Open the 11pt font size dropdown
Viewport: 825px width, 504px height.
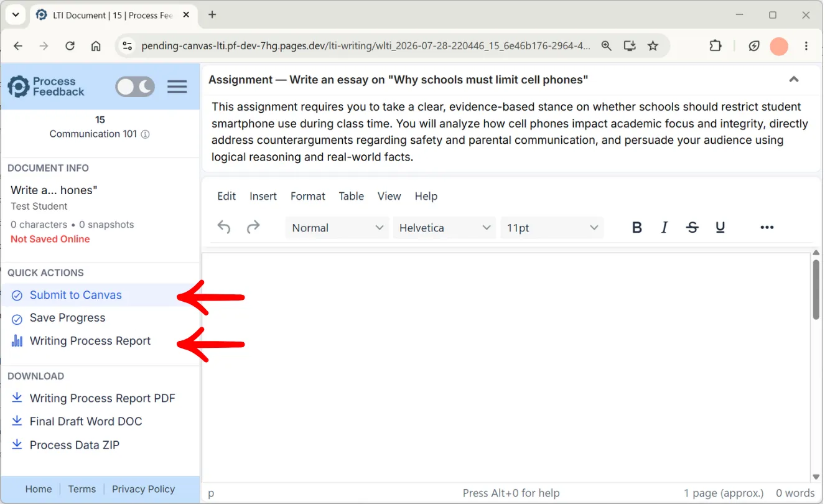click(x=552, y=228)
